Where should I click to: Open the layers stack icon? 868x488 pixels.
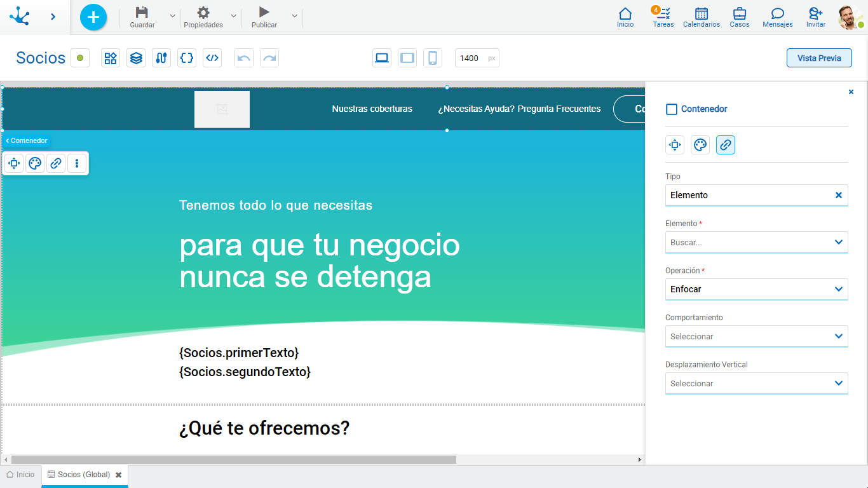136,58
